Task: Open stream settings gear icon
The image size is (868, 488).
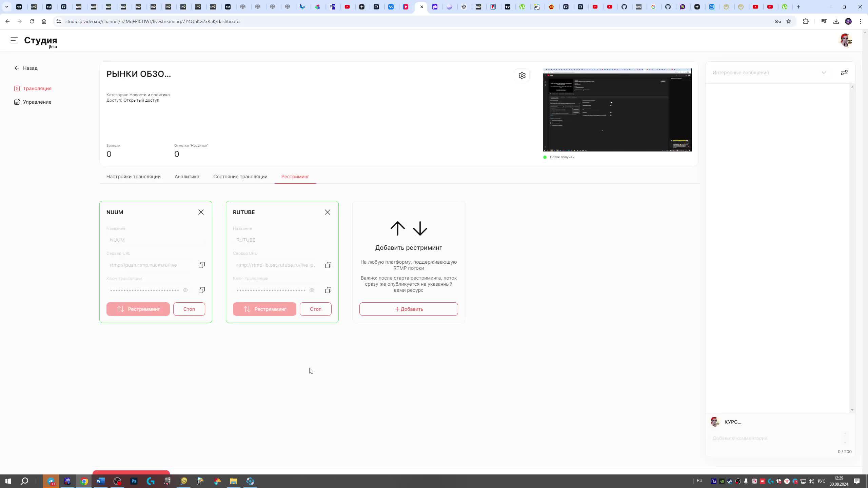Action: coord(522,76)
